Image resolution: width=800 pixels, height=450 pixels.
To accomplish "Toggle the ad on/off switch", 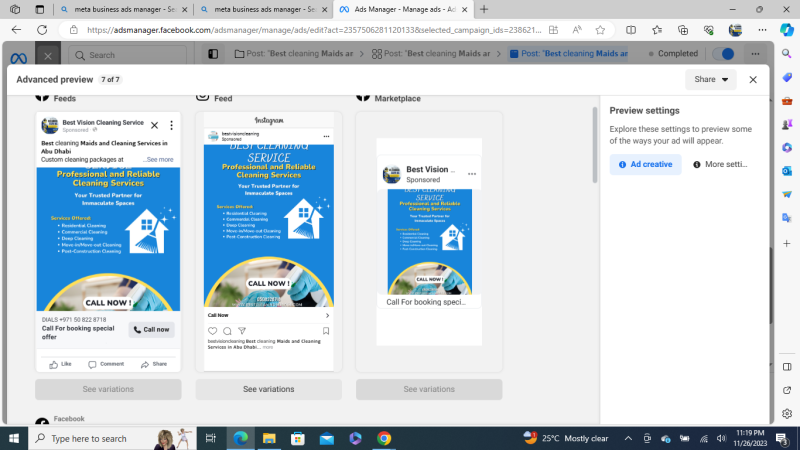I will tap(723, 54).
